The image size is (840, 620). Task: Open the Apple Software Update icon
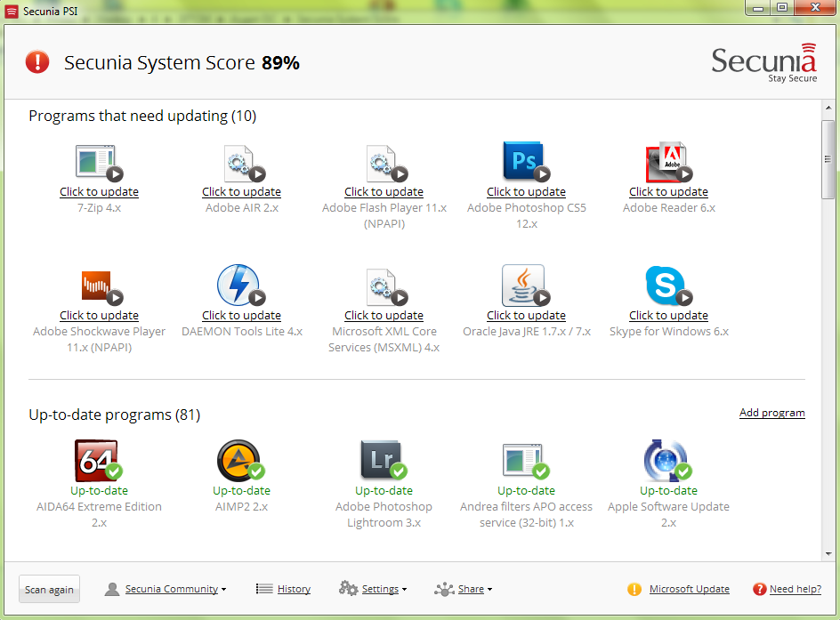667,461
